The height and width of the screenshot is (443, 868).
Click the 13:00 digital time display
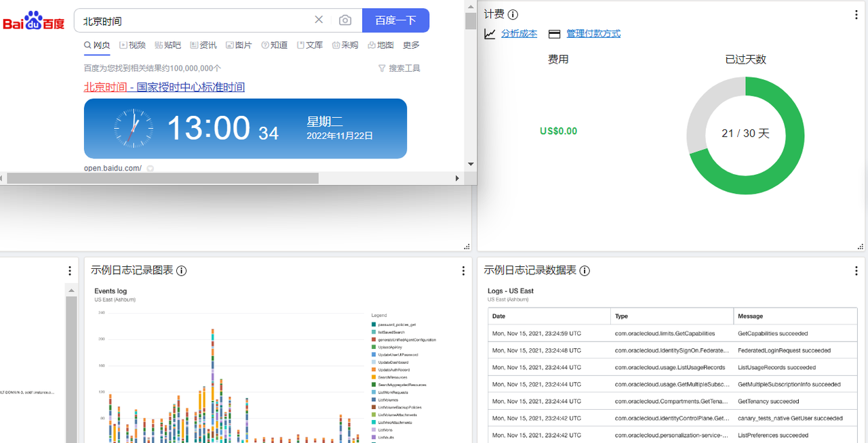click(209, 128)
